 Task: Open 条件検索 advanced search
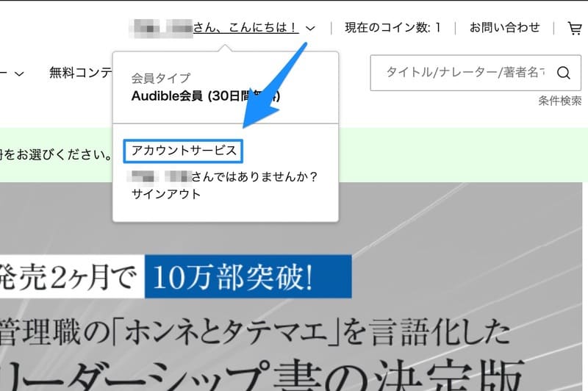click(559, 101)
